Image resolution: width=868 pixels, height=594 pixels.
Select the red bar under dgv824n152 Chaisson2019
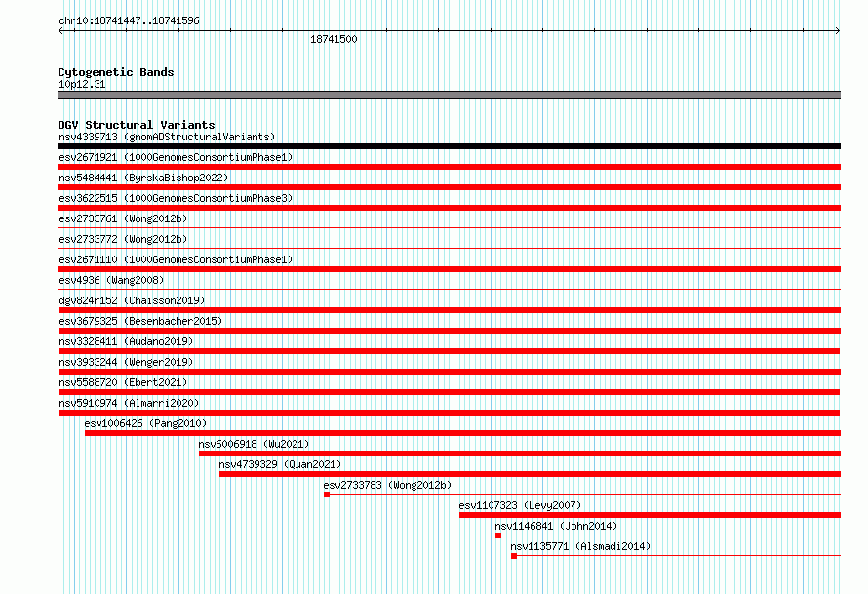449,310
